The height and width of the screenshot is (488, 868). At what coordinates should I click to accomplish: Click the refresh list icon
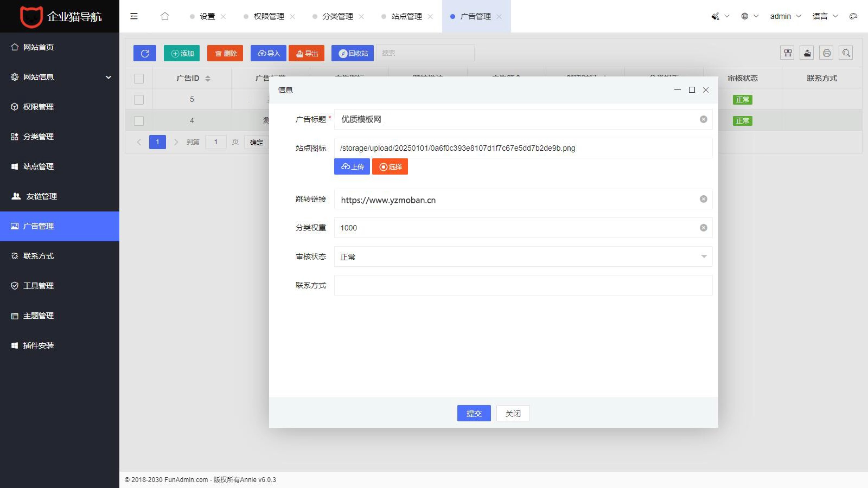coord(144,53)
